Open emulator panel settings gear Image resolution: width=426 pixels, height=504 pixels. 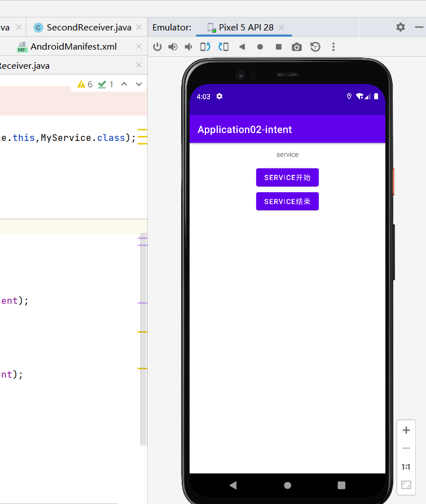[x=401, y=27]
